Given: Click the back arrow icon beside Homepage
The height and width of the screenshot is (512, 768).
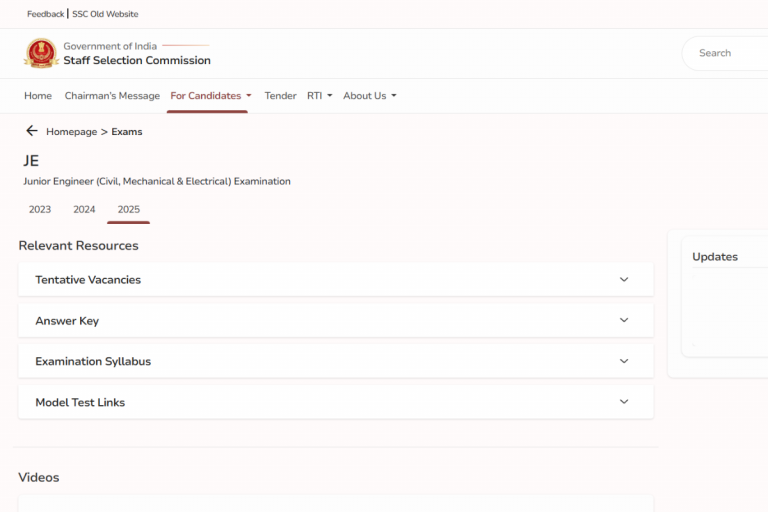Looking at the screenshot, I should 32,131.
